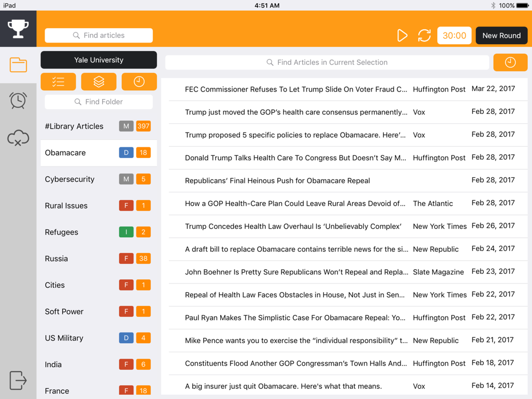The image size is (532, 399).
Task: Click the Find Folder search field
Action: coord(99,102)
